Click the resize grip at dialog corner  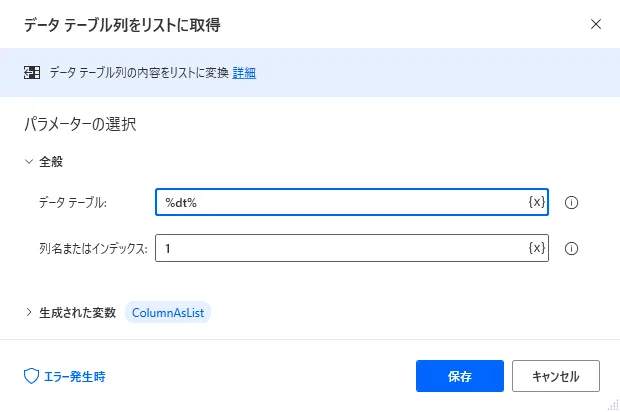pyautogui.click(x=612, y=404)
